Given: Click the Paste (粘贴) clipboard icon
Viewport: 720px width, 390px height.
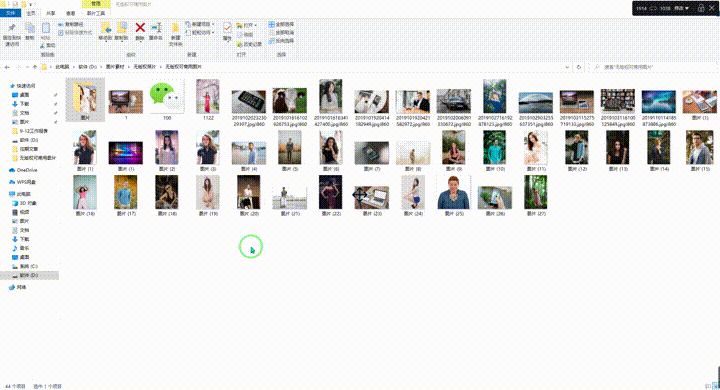Looking at the screenshot, I should pyautogui.click(x=46, y=28).
